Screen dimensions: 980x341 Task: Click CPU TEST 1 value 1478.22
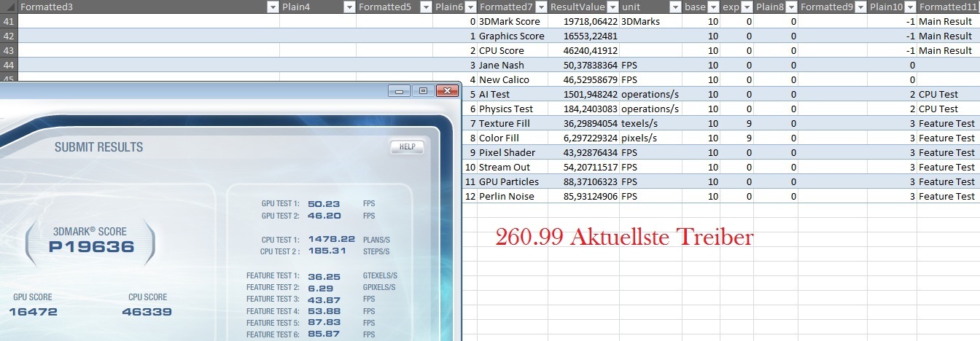click(332, 240)
